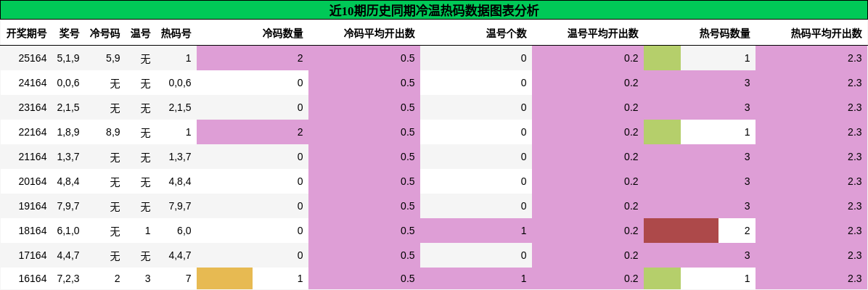Click the green bar in row 25164
The height and width of the screenshot is (290, 868).
pyautogui.click(x=662, y=58)
